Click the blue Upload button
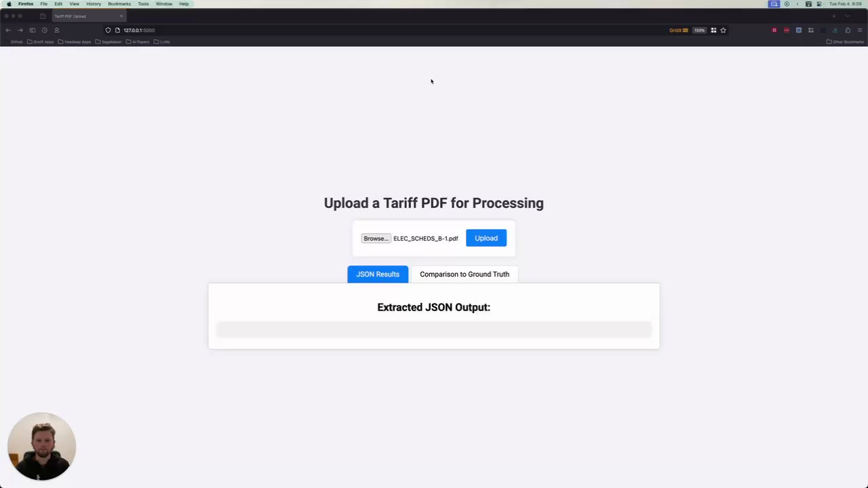This screenshot has height=488, width=868. click(x=486, y=238)
